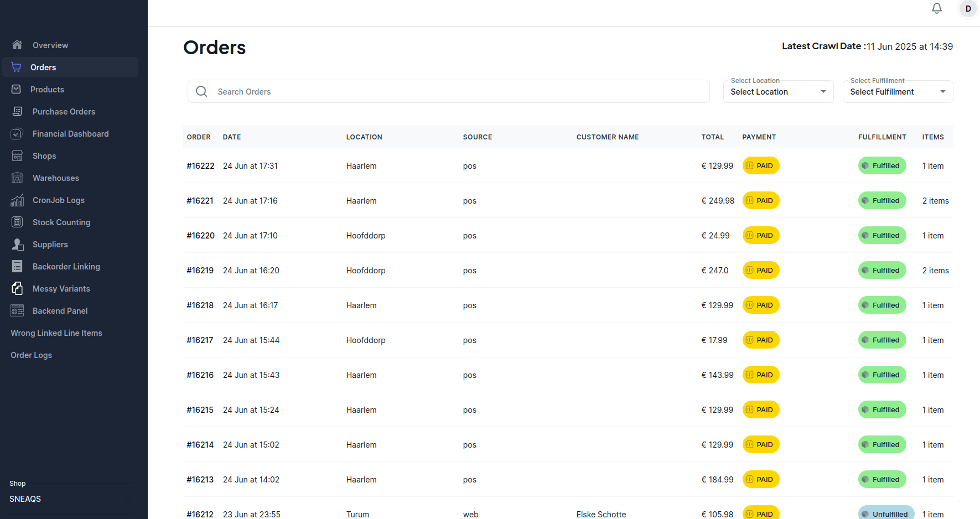
Task: Click the Purchase Orders receipt icon
Action: click(17, 111)
